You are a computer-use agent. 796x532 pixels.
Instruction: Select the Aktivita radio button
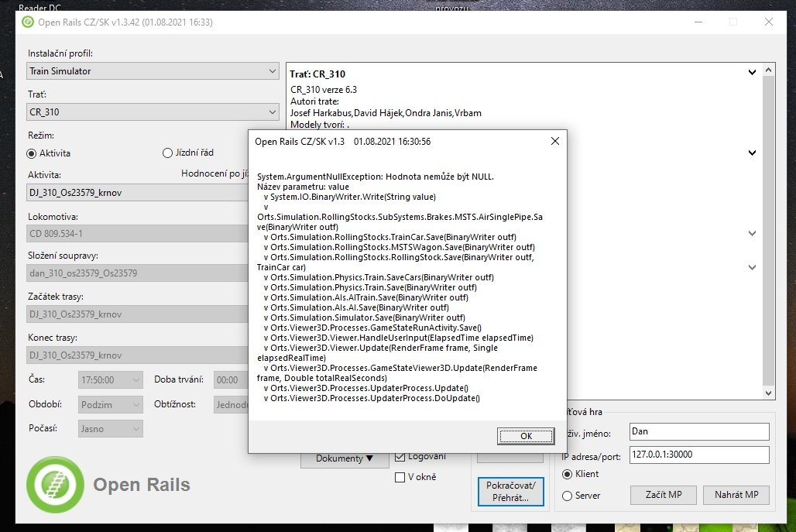point(32,153)
